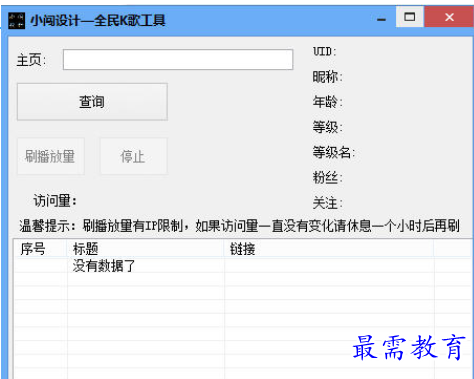Close the 全民K歌工具 window
This screenshot has height=379, width=474.
point(449,17)
